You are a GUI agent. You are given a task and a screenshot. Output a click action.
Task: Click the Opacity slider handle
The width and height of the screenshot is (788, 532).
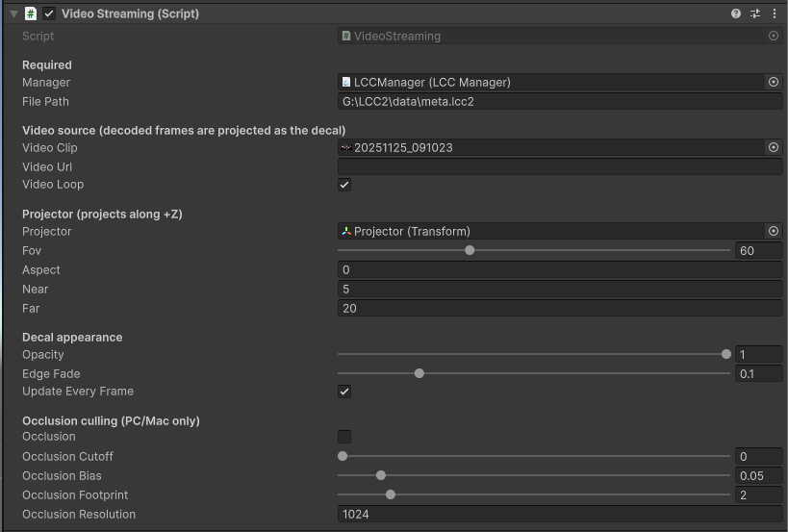tap(725, 354)
